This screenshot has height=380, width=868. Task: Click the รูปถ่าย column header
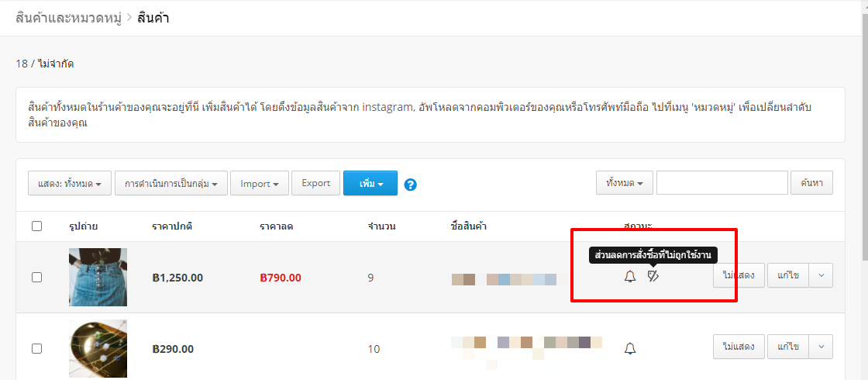click(x=84, y=226)
